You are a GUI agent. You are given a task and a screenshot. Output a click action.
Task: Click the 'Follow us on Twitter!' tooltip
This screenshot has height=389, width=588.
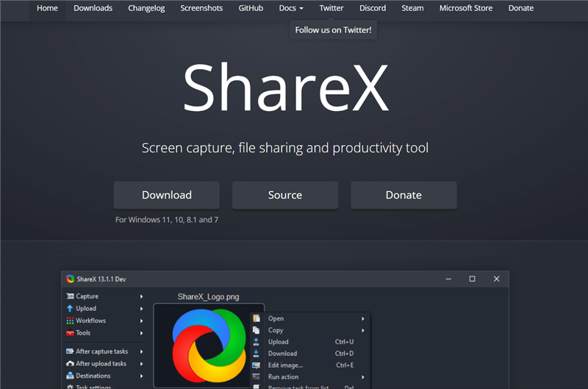point(333,30)
